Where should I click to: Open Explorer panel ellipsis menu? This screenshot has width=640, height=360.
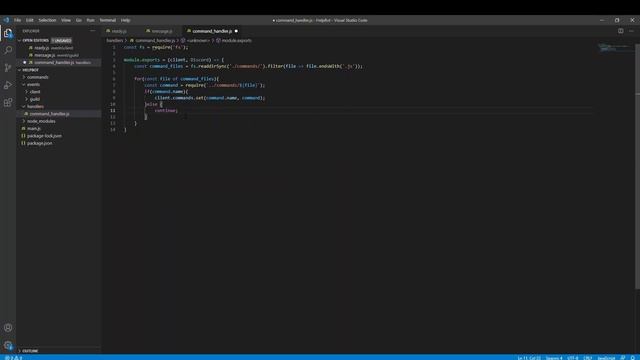click(93, 31)
